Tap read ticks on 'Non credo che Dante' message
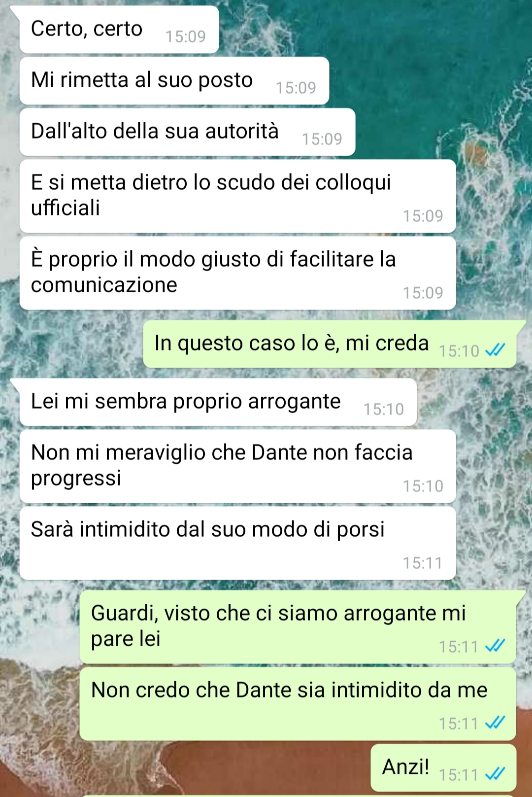This screenshot has height=797, width=532. [495, 723]
